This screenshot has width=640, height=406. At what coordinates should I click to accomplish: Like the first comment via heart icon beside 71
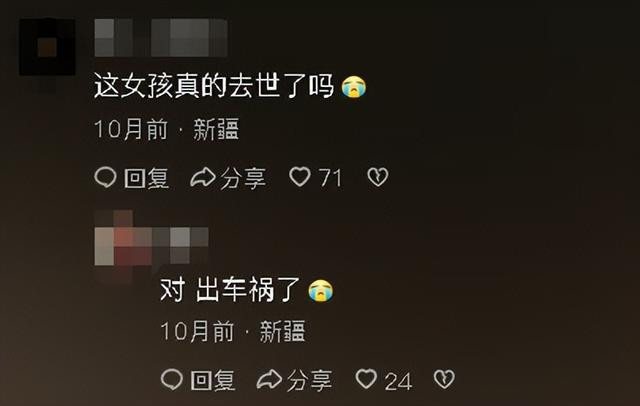click(x=300, y=177)
